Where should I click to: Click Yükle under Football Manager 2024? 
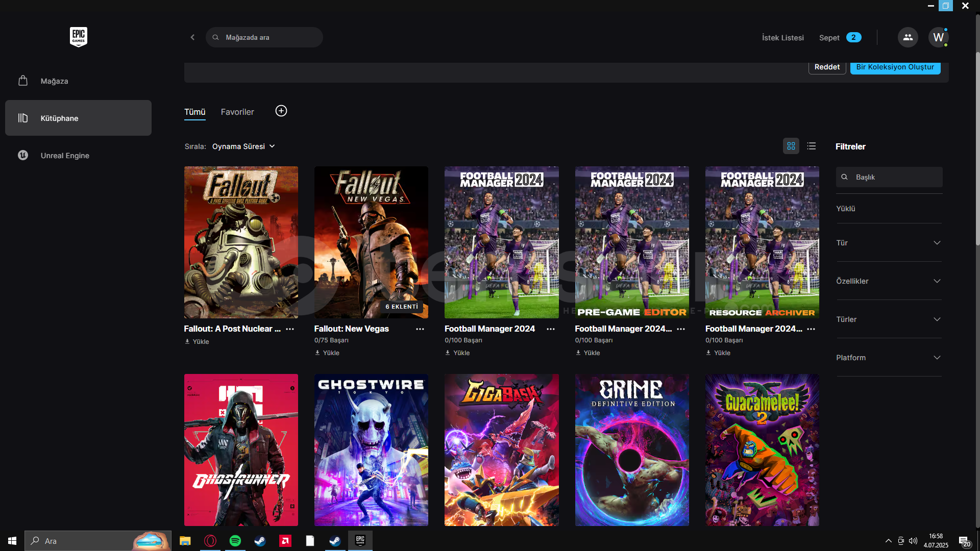point(457,353)
